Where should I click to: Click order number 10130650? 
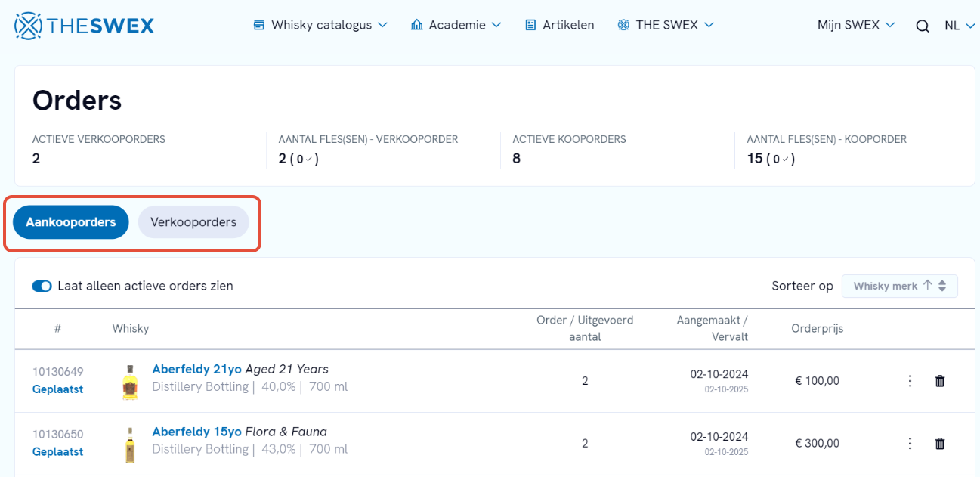coord(57,435)
